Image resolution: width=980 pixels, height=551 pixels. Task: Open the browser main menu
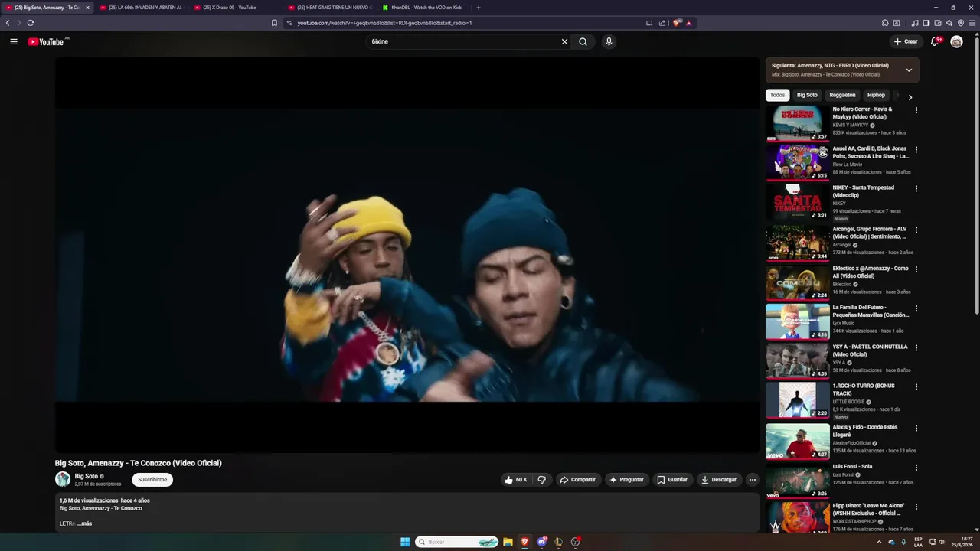(x=972, y=23)
